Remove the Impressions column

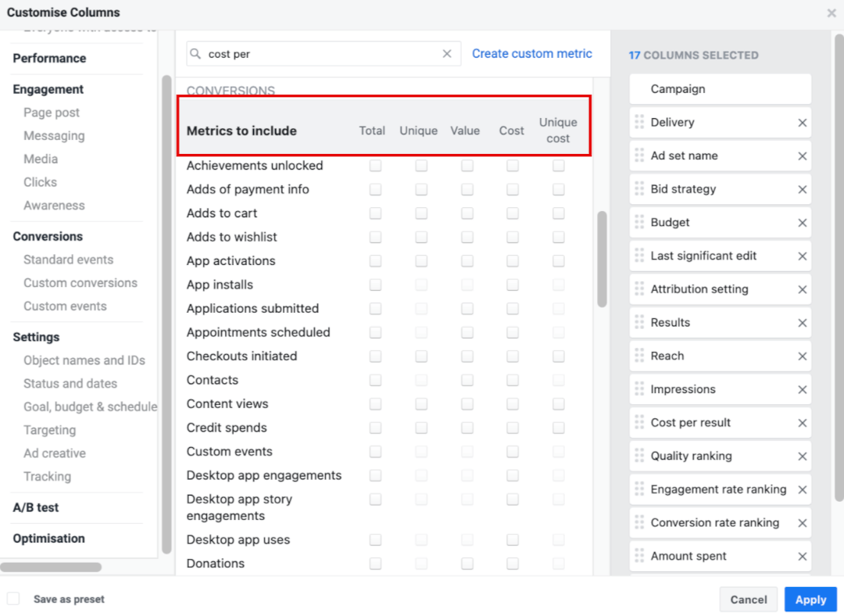pyautogui.click(x=802, y=390)
